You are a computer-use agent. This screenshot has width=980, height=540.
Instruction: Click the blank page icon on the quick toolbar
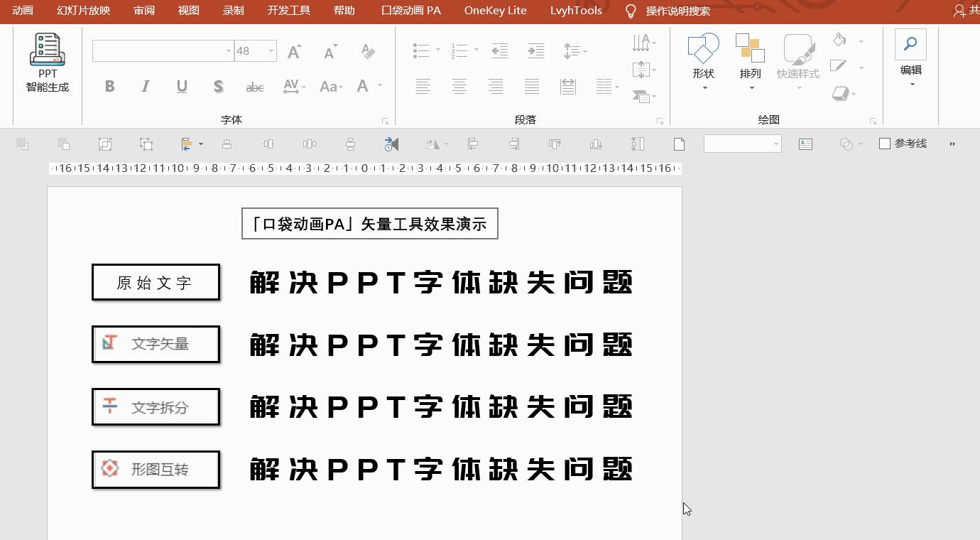678,143
